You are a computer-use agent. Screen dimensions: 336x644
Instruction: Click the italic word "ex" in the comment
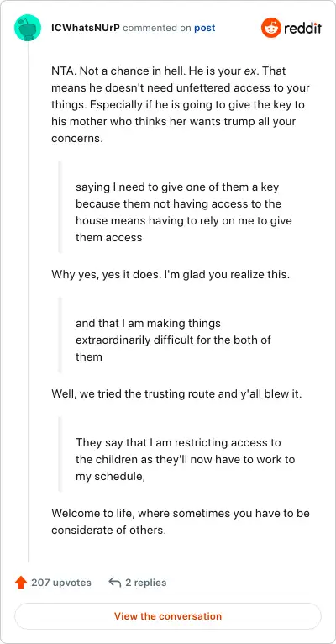point(249,71)
